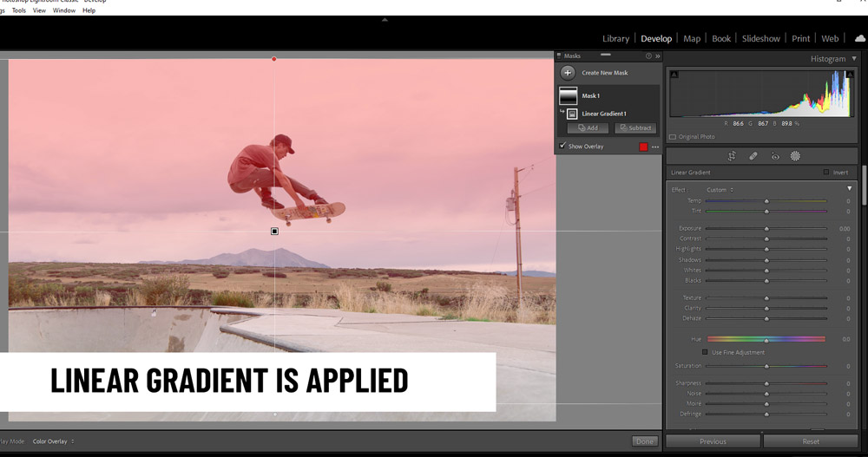
Task: Click the Contrast slider handle
Action: coord(766,239)
